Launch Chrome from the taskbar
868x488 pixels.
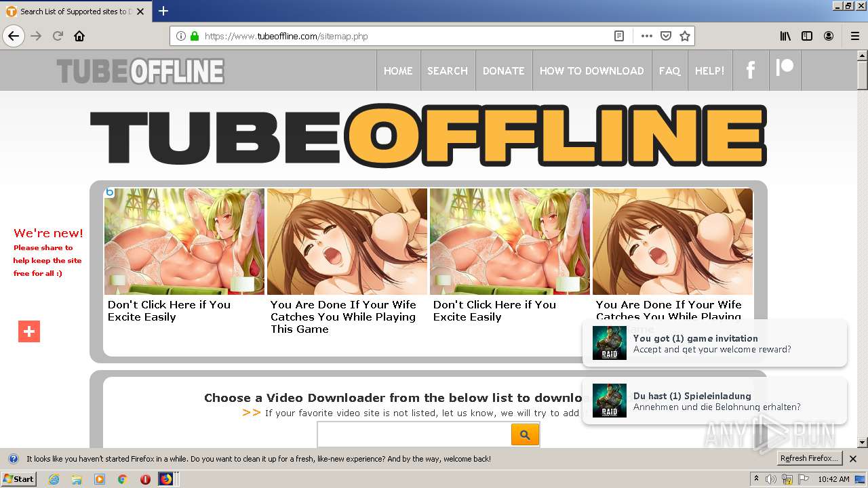tap(123, 479)
